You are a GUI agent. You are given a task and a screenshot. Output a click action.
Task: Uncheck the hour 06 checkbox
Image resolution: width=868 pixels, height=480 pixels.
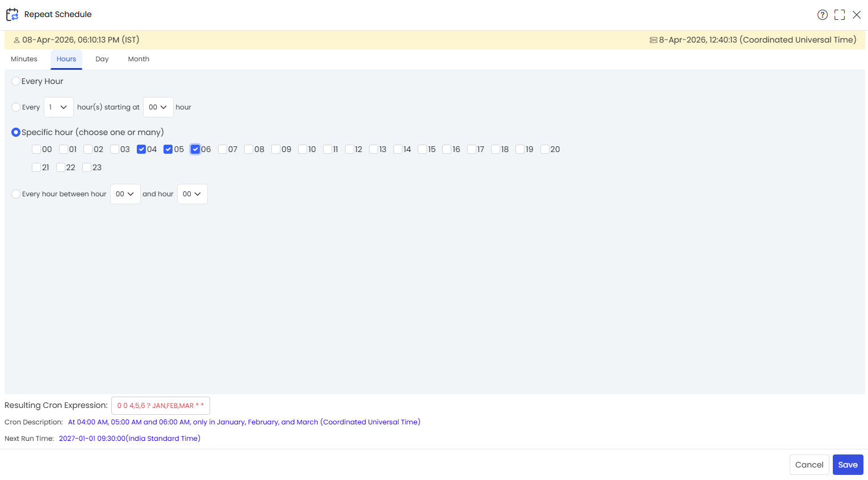point(195,149)
